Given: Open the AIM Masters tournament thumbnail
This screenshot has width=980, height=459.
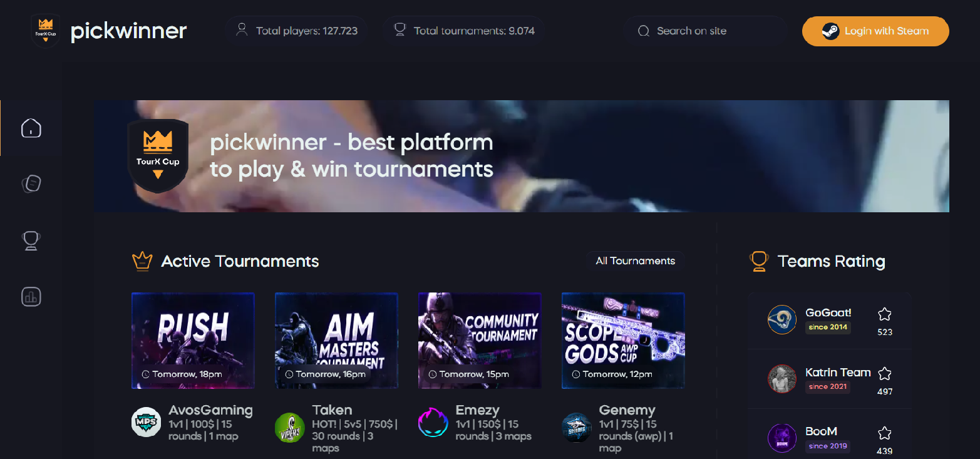Looking at the screenshot, I should point(336,341).
